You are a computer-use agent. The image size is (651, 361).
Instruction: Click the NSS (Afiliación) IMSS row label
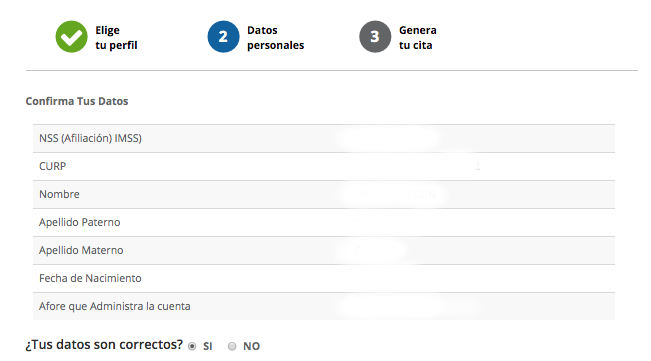90,138
